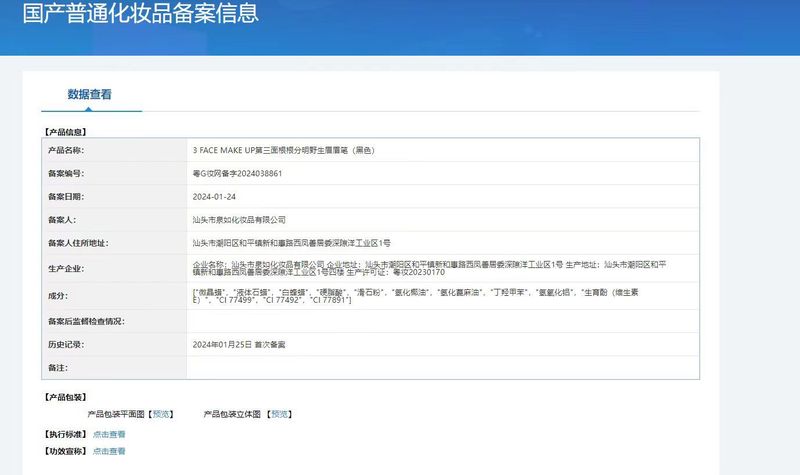Preview the 产品包装立体图 image
This screenshot has height=475, width=800.
pyautogui.click(x=280, y=414)
